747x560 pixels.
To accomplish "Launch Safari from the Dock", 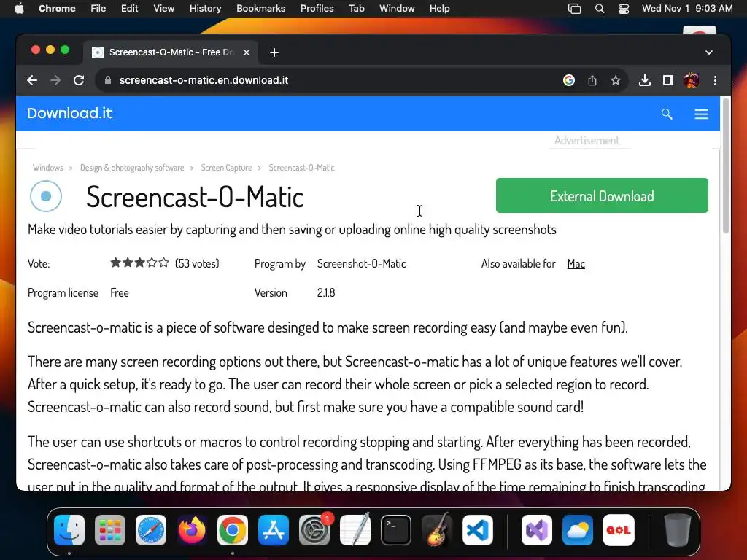I will click(x=151, y=529).
